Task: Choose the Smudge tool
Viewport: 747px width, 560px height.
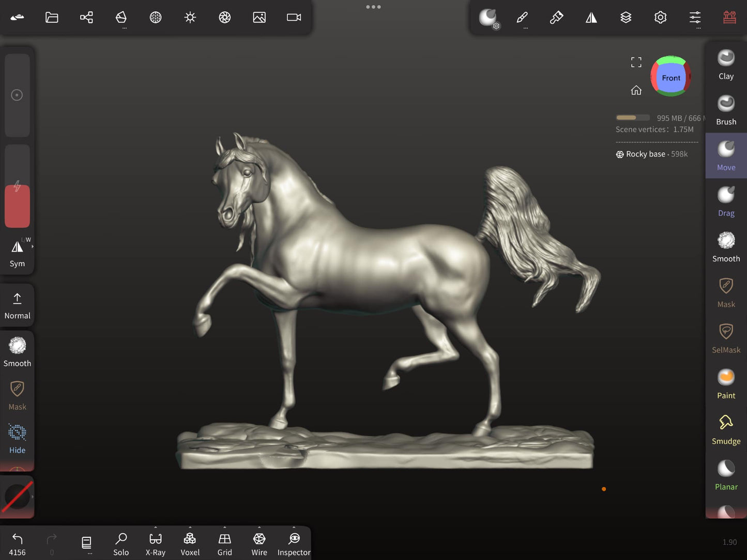Action: point(726,429)
